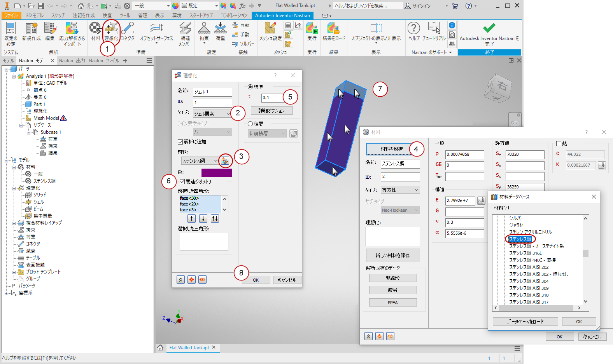
Task: Click the home tab icon at bottom
Action: pyautogui.click(x=160, y=348)
